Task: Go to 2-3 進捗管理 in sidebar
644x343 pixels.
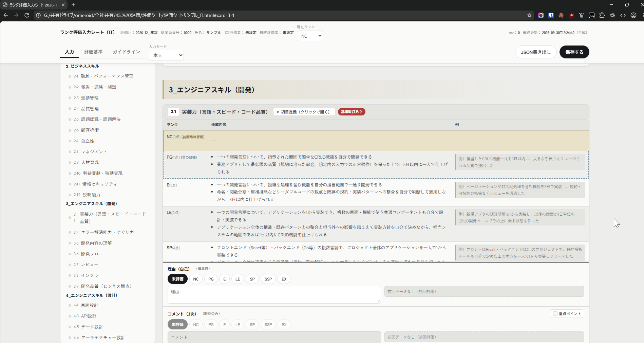Action: point(90,98)
